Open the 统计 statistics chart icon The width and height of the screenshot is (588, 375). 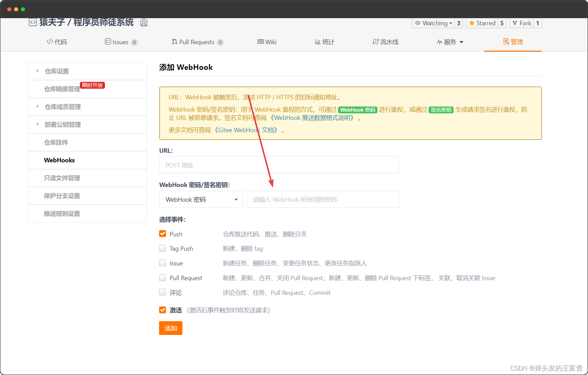[317, 42]
